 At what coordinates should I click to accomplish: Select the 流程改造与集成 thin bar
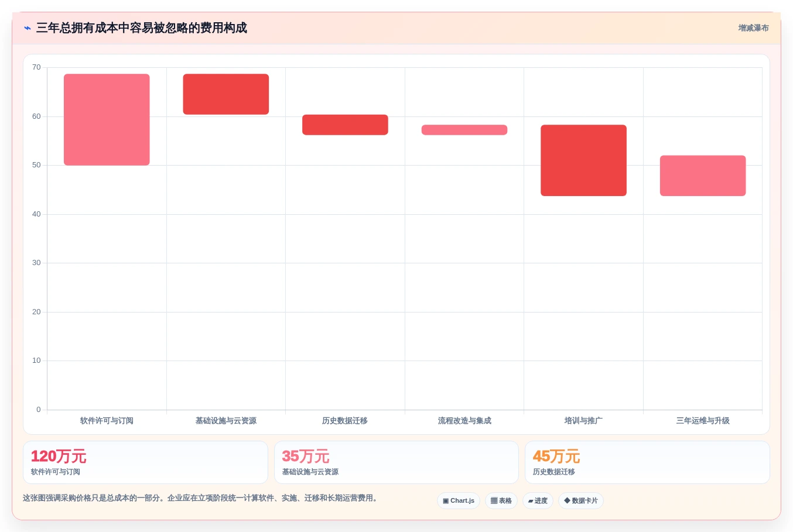point(464,130)
